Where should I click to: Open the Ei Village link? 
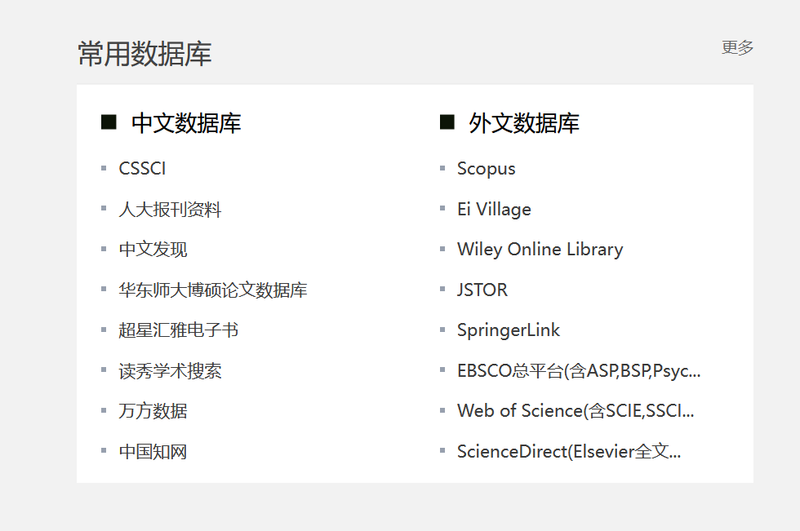494,209
